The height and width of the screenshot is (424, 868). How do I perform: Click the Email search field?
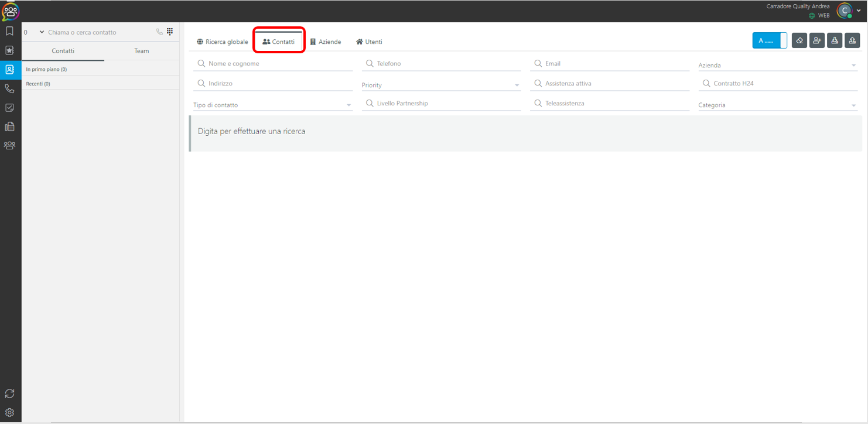click(610, 64)
